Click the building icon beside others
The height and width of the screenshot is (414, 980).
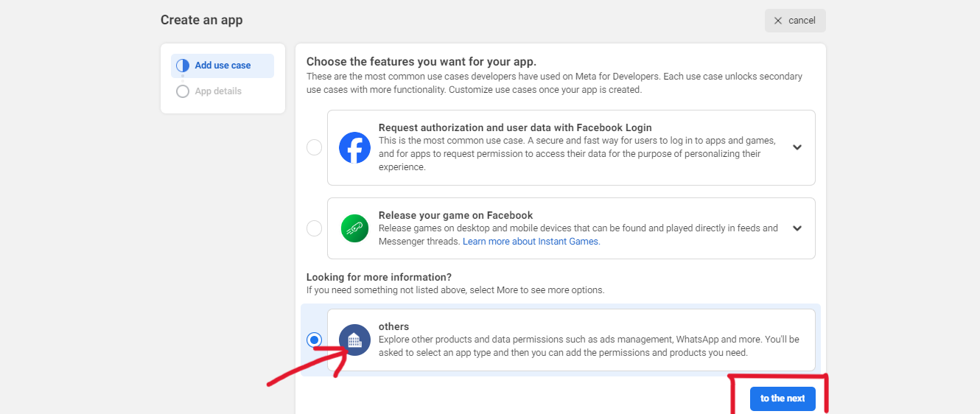(354, 340)
